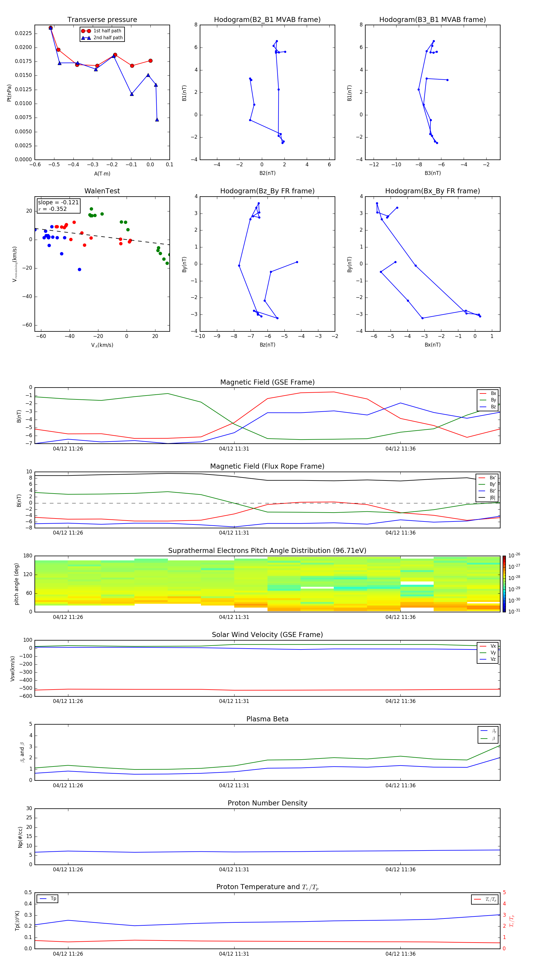
Task: Click the 'Magnetic Field (Flux Rope Frame)' title
Action: (267, 467)
